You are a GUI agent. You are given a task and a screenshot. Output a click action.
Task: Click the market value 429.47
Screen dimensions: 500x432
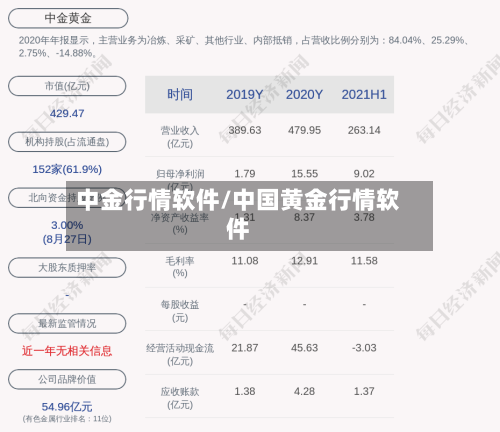point(67,114)
